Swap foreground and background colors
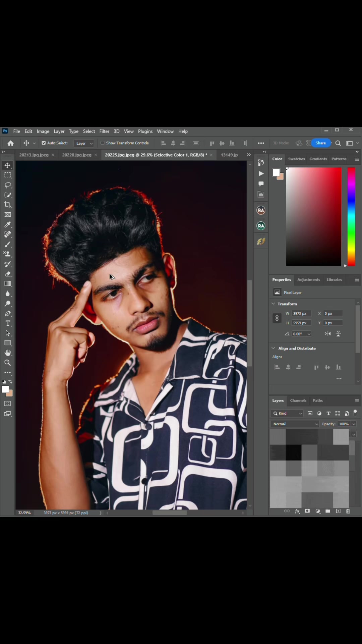 10,382
